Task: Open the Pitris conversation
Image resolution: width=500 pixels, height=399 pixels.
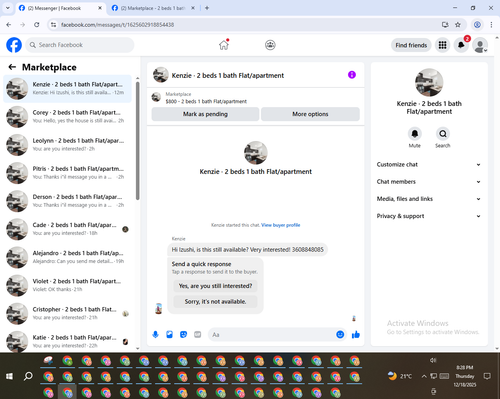Action: point(67,173)
